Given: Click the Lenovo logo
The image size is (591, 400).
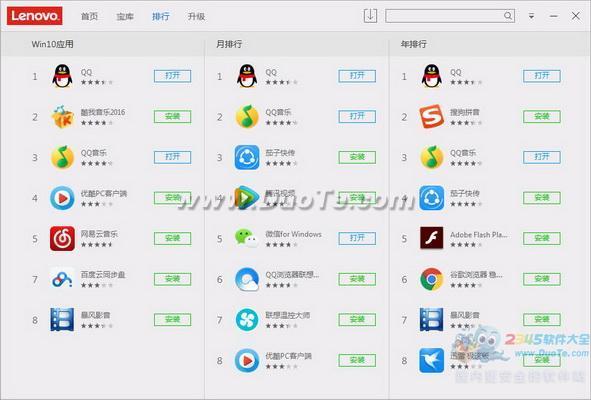Looking at the screenshot, I should tap(34, 16).
